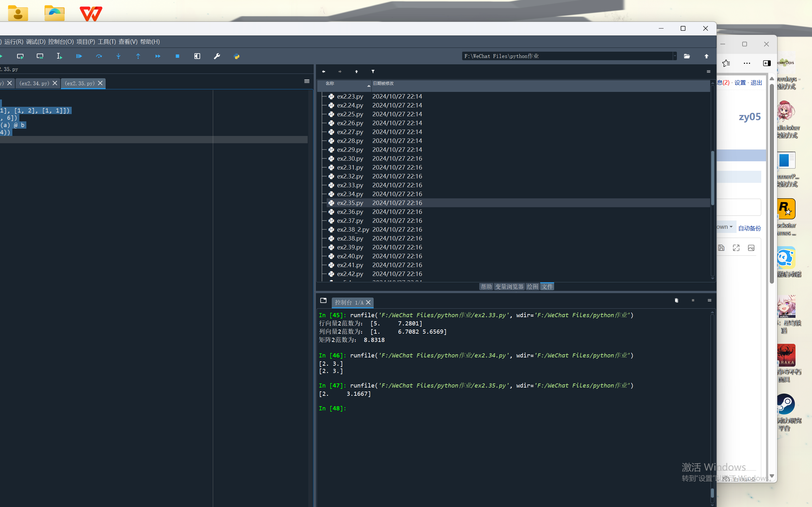Click the browse working directory folder icon
This screenshot has width=812, height=507.
(x=687, y=56)
